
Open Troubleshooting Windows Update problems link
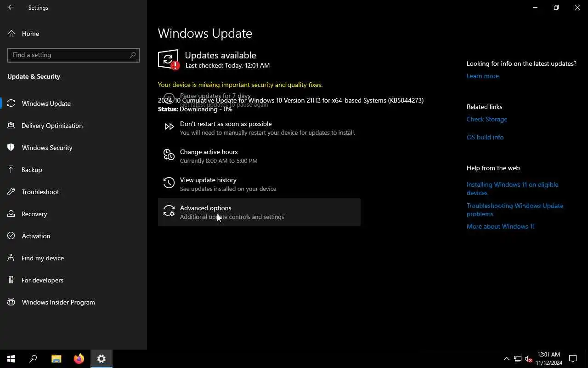point(515,210)
